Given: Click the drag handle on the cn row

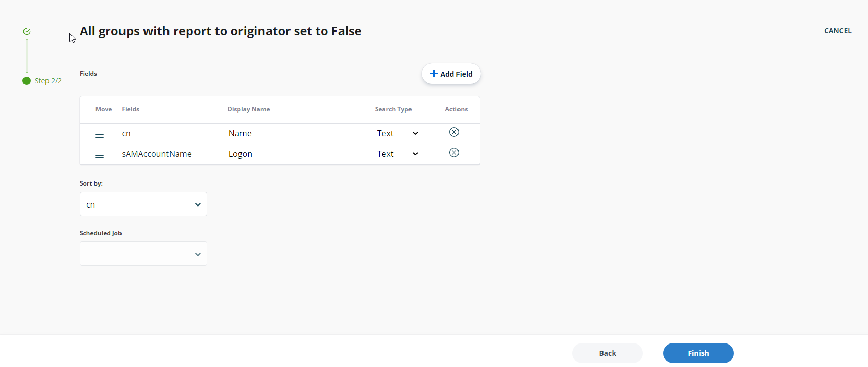Looking at the screenshot, I should click(99, 136).
